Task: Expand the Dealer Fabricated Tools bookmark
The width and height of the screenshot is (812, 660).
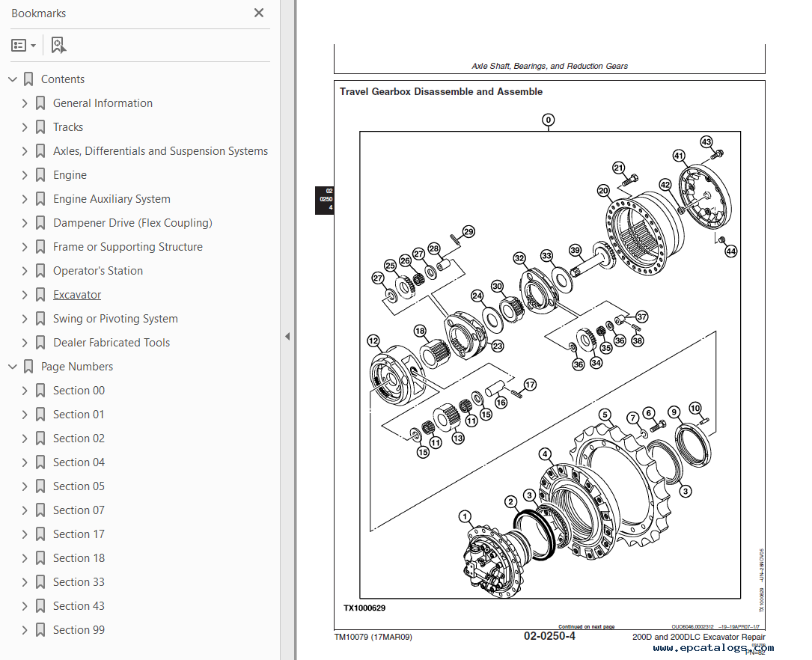Action: (x=25, y=343)
